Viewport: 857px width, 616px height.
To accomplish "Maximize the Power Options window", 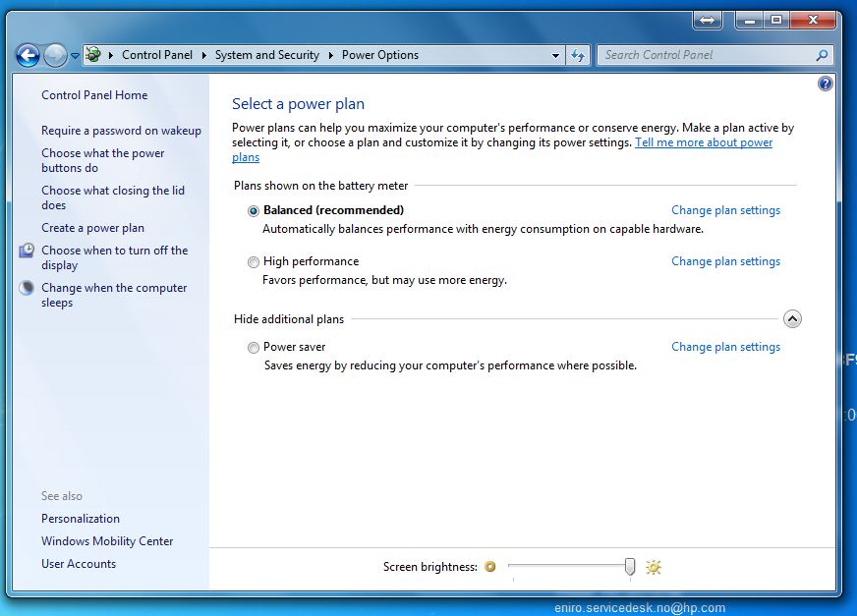I will (x=776, y=21).
